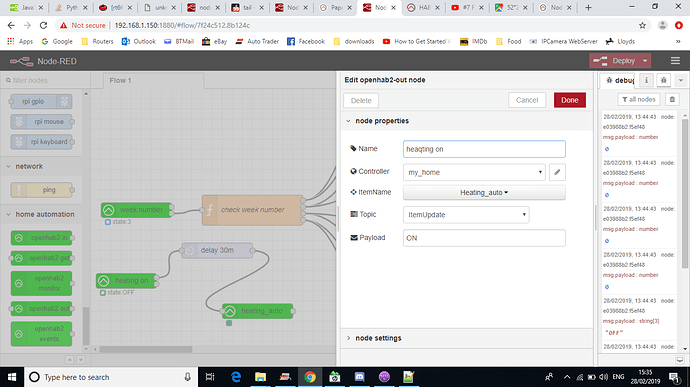The width and height of the screenshot is (690, 387).
Task: Expand palette categories with down arrow
Action: click(x=81, y=360)
